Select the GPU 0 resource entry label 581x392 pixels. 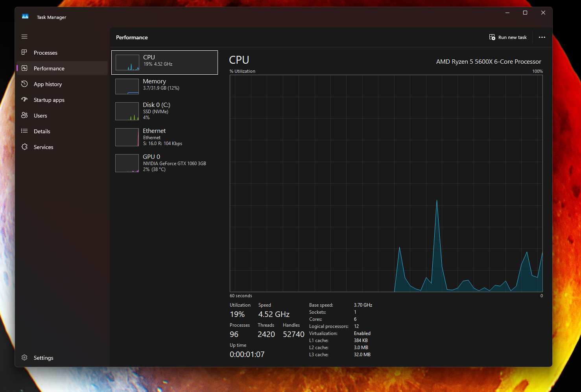[x=151, y=156]
